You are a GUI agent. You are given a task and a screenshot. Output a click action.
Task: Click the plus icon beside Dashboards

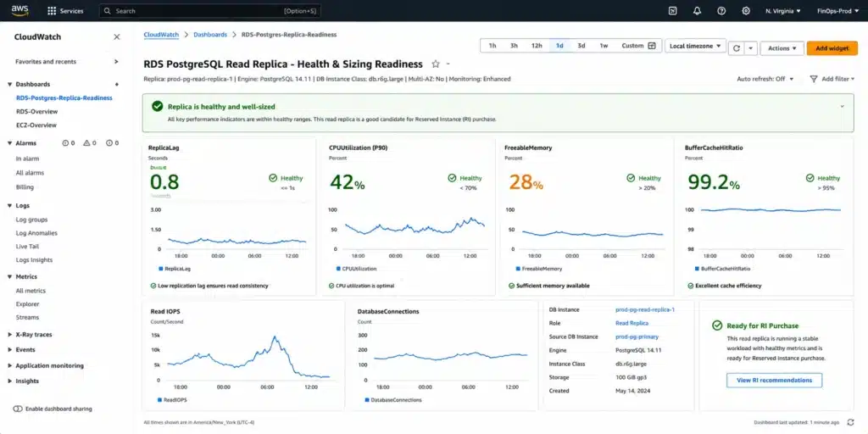point(117,84)
